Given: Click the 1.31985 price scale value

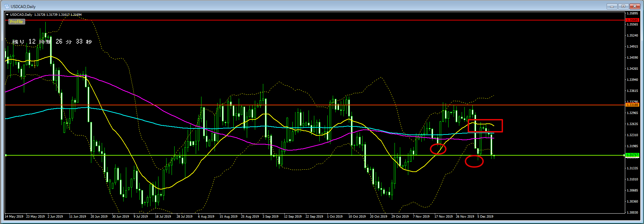Looking at the screenshot, I should pos(633,146).
